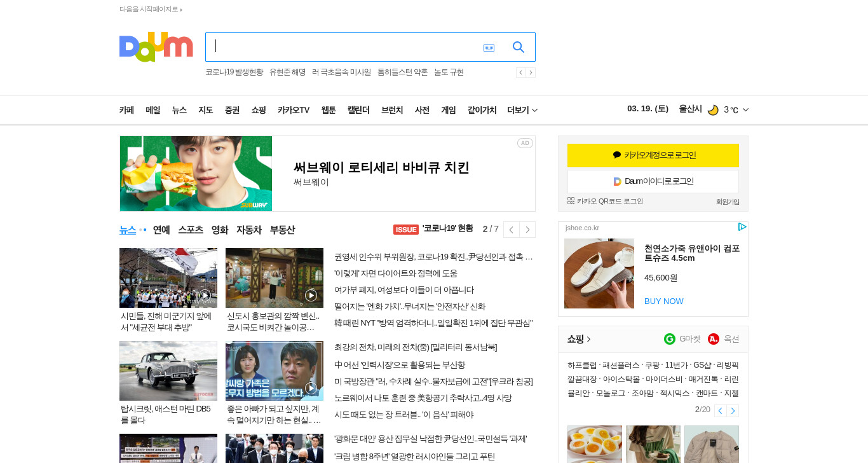Click the Daum logo
868x463 pixels.
[156, 47]
